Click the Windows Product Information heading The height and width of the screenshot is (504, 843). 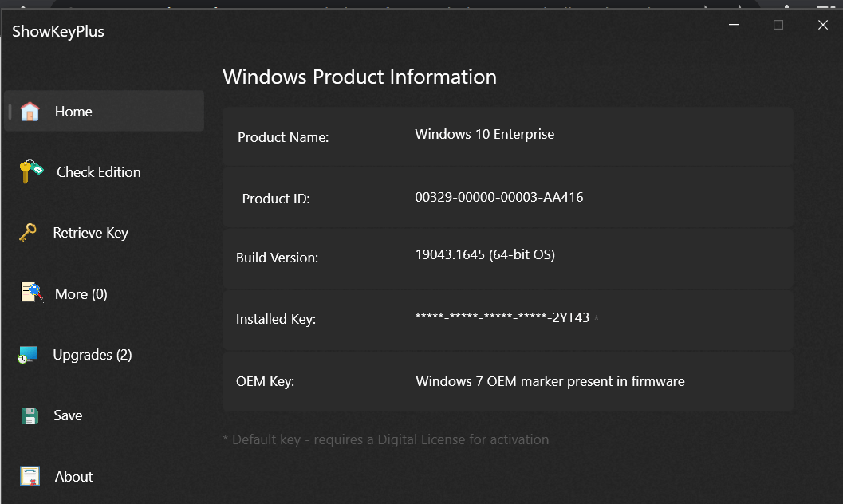360,77
